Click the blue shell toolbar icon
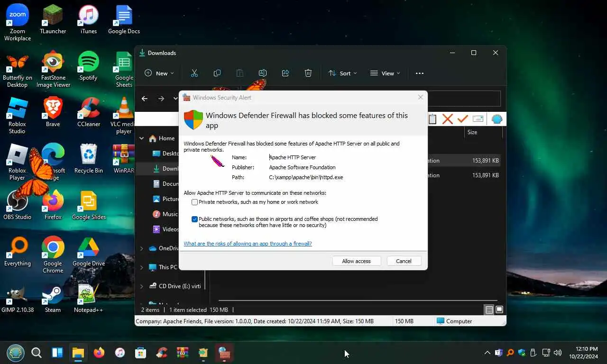607x364 pixels. coord(497,119)
